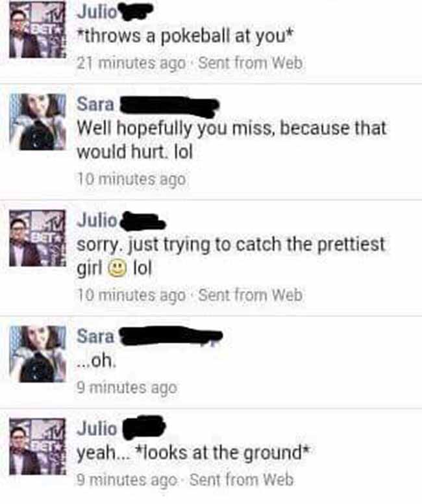
Task: Click 'Sent from Web' beside '21 minutes ago'
Action: pos(251,63)
